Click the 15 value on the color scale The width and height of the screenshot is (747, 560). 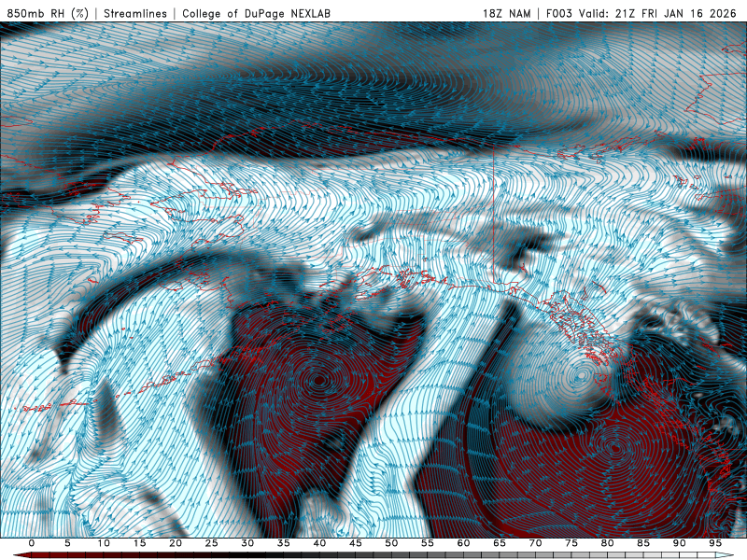(139, 543)
